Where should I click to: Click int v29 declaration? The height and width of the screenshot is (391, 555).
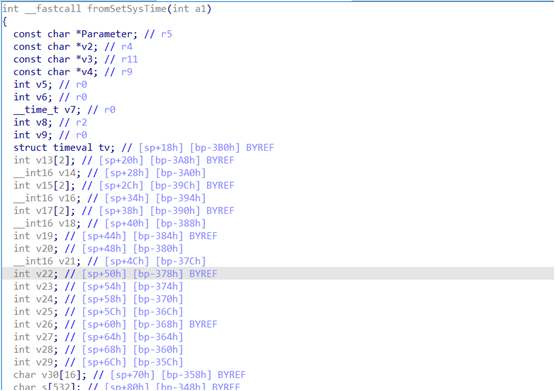coord(35,362)
